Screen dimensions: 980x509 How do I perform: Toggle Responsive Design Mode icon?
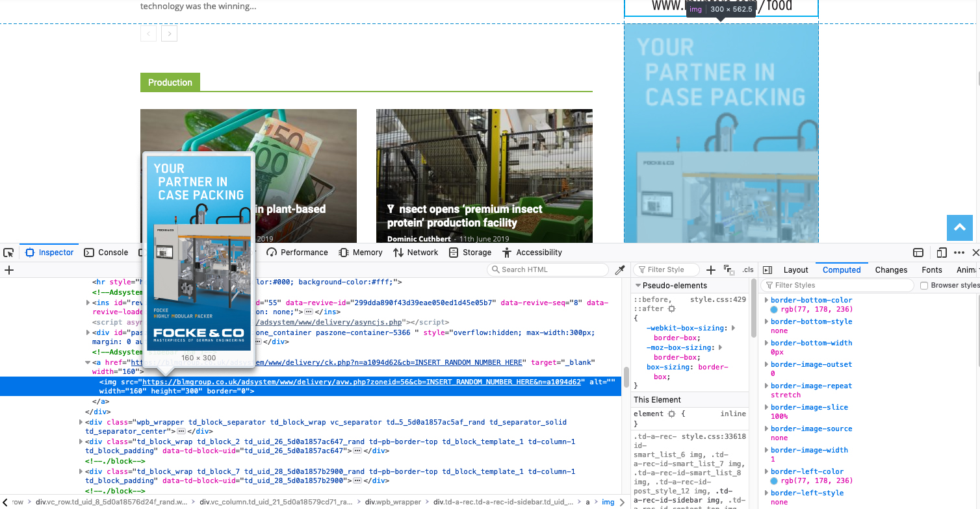[x=942, y=253]
